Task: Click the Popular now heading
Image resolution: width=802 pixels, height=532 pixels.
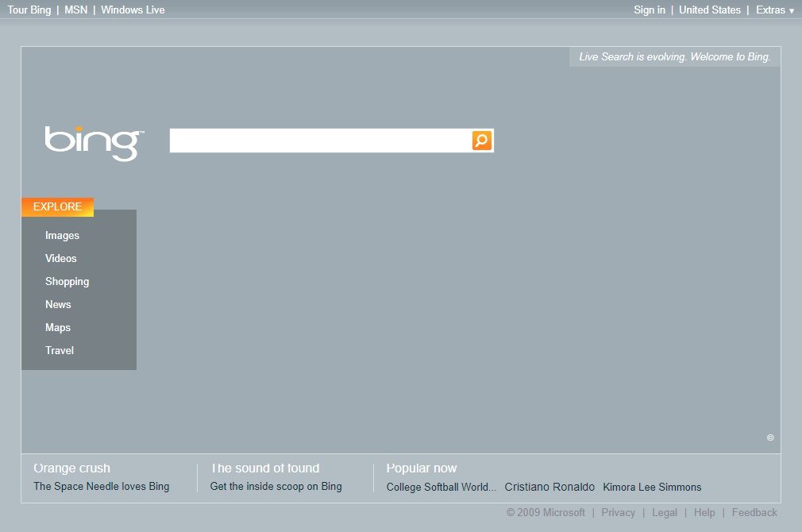Action: pos(422,468)
